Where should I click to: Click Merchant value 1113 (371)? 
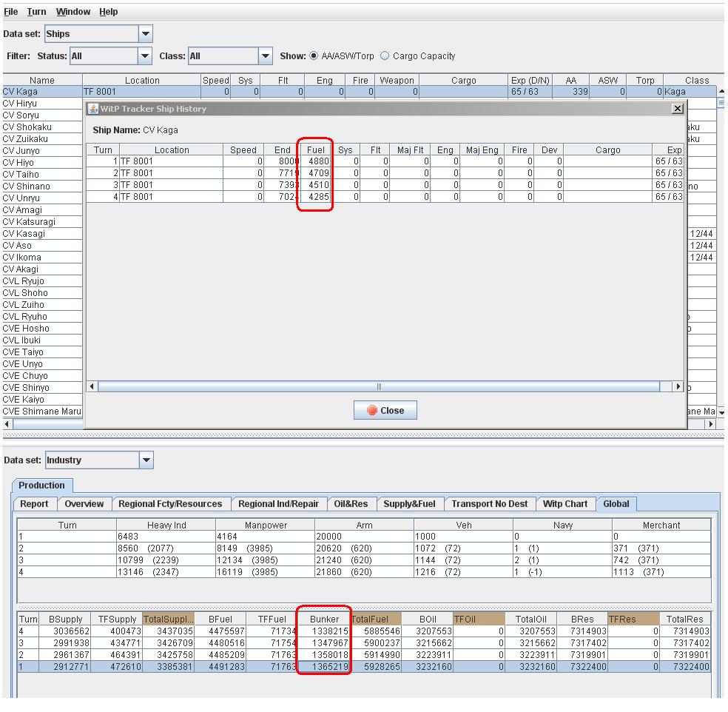[x=661, y=572]
